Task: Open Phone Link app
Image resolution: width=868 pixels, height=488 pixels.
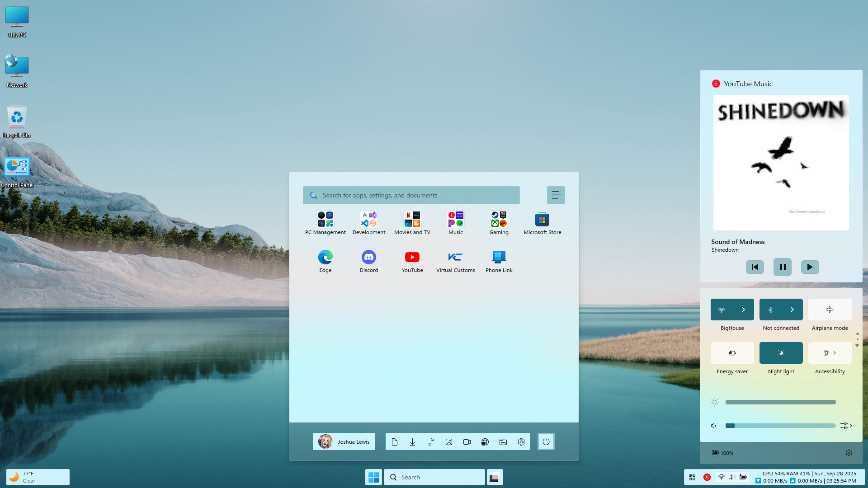Action: click(499, 261)
